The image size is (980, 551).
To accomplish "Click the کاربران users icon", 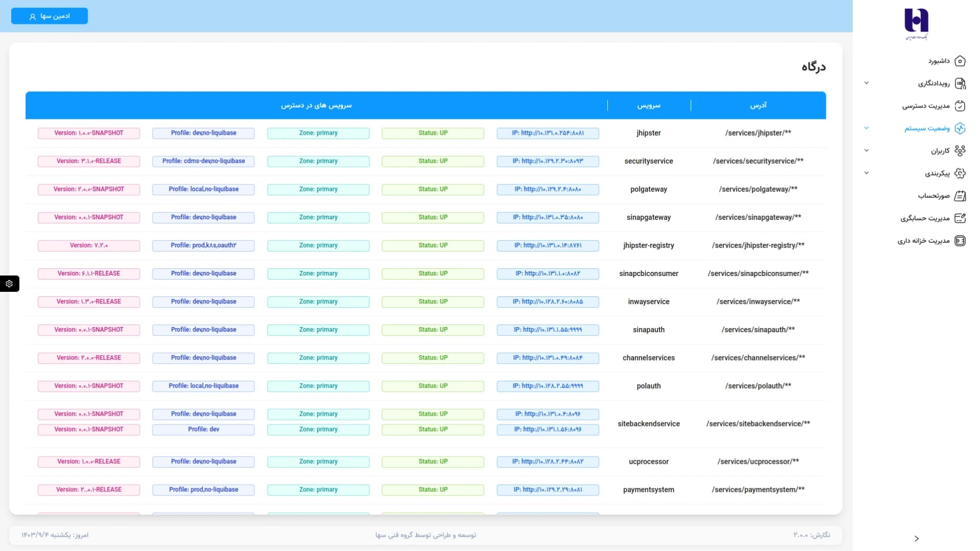I will [x=960, y=151].
